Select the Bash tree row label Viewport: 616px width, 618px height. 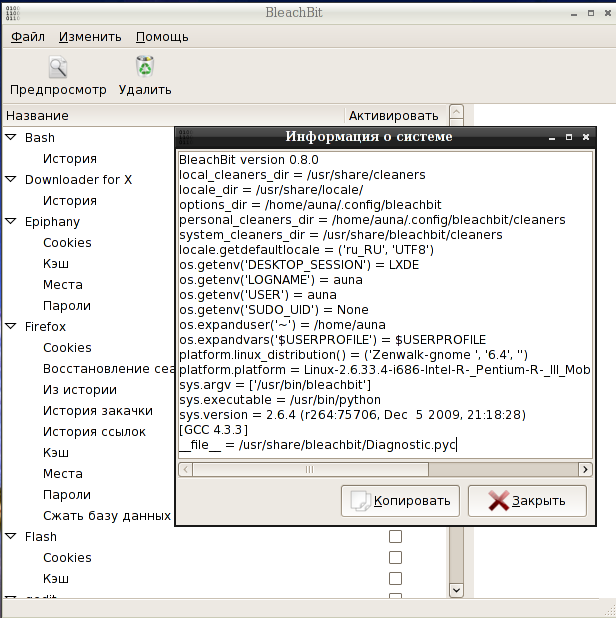(x=40, y=138)
